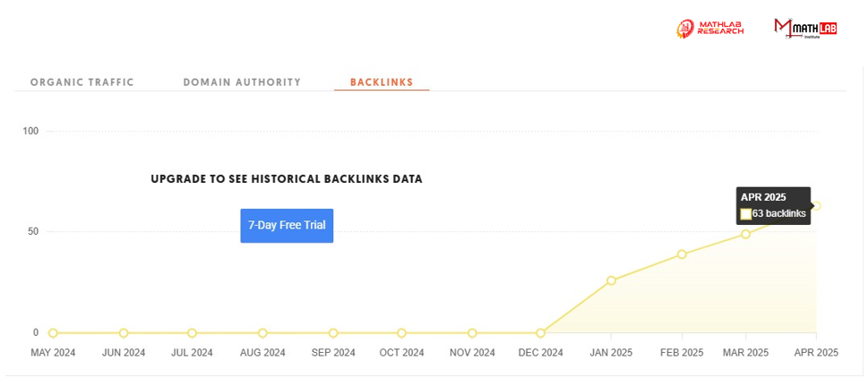This screenshot has height=387, width=868.
Task: Open the Domain Authority tab
Action: (x=242, y=82)
